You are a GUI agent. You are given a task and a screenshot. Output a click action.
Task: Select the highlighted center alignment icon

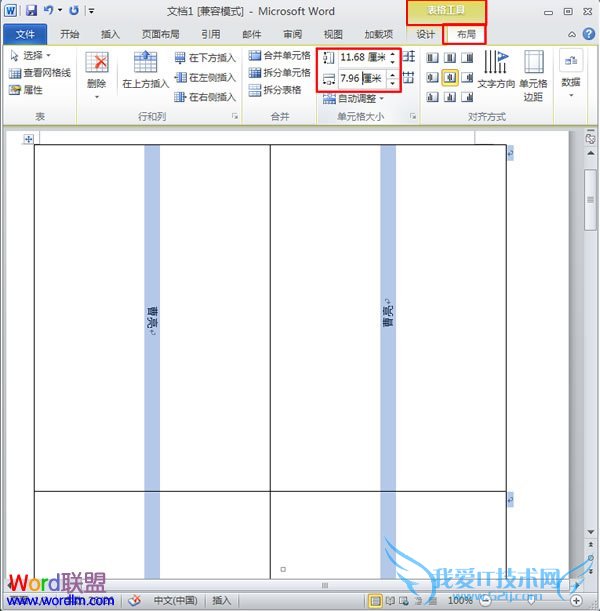coord(450,78)
